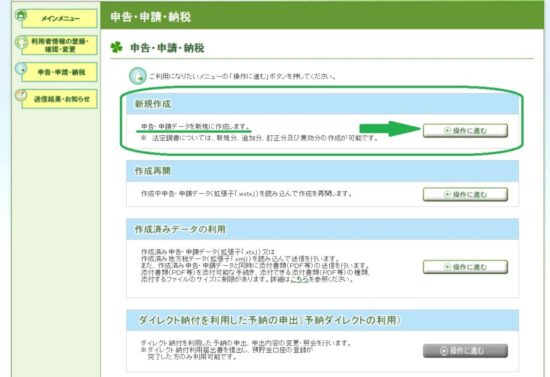Click the green banner title 申告・申請・納税
Viewport: 550px width, 377px height.
(x=150, y=17)
